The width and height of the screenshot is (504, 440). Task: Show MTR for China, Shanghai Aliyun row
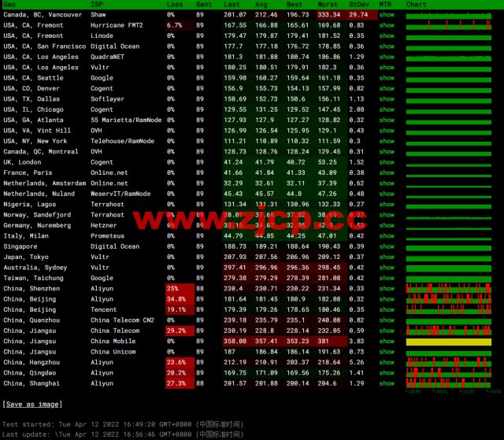pos(387,383)
